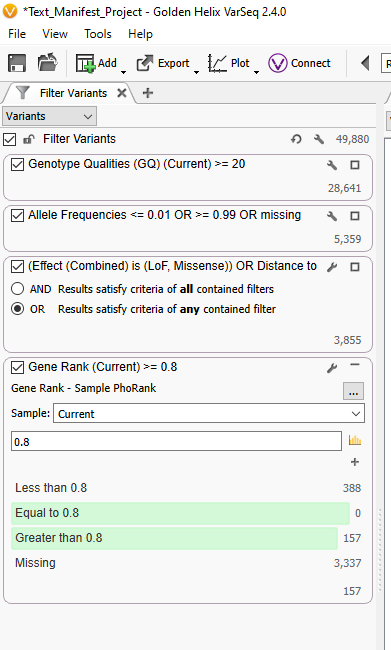Toggle Genotype Qualities filter checkbox
The width and height of the screenshot is (391, 650).
pos(17,164)
